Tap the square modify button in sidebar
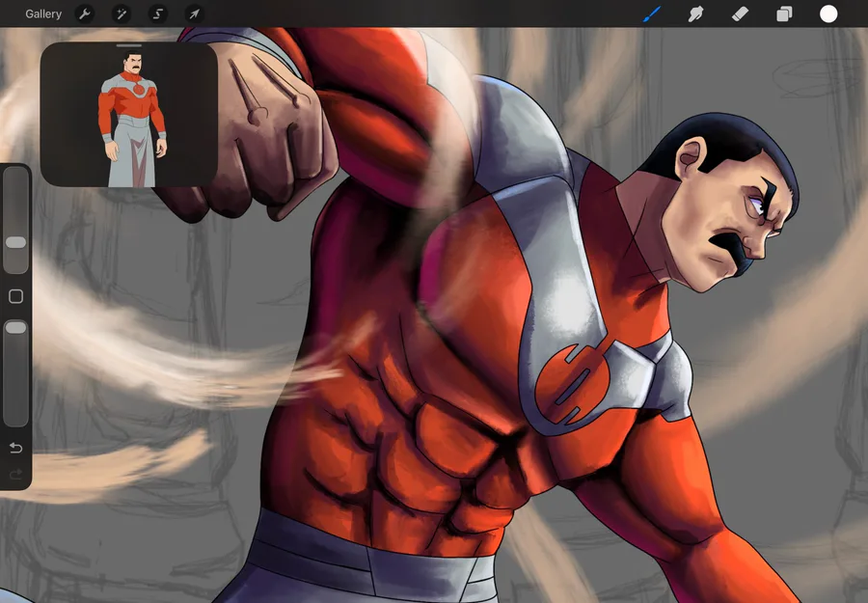 click(x=16, y=296)
